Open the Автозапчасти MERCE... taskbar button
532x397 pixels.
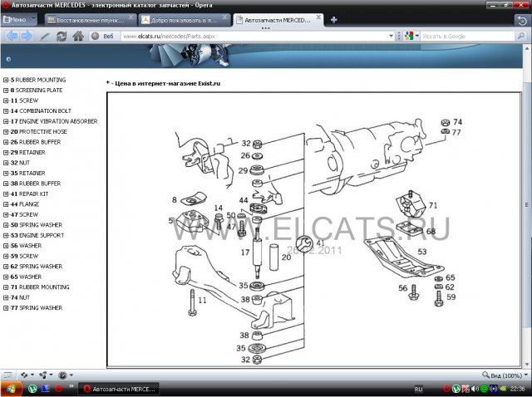tap(119, 389)
